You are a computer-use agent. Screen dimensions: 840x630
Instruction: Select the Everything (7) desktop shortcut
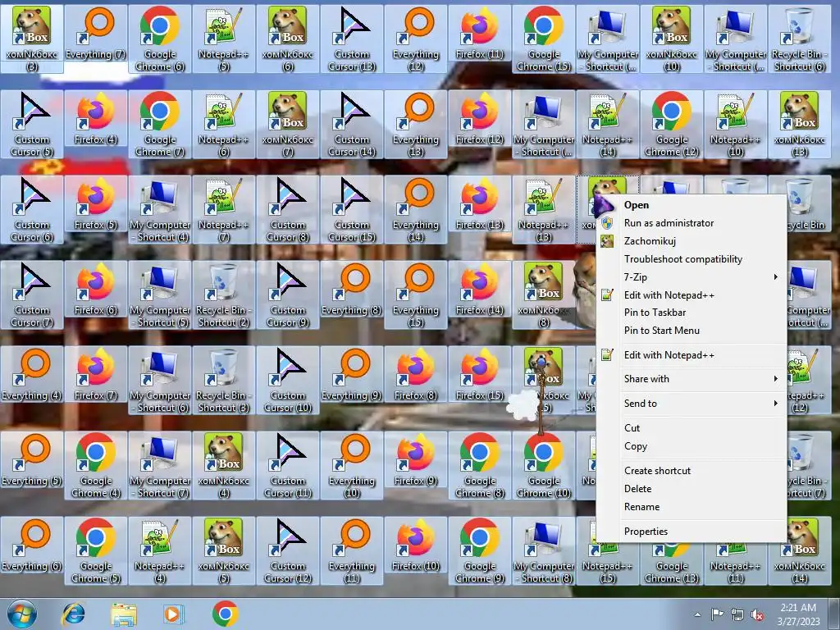click(x=96, y=34)
